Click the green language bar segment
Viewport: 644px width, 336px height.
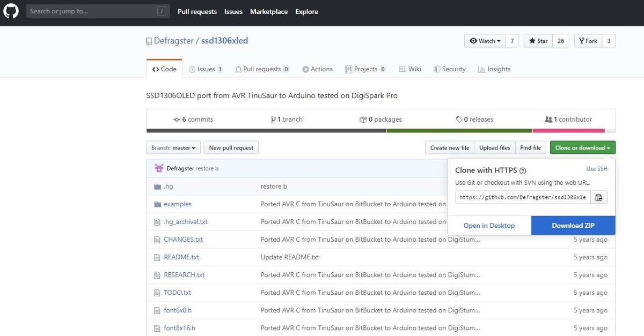459,131
